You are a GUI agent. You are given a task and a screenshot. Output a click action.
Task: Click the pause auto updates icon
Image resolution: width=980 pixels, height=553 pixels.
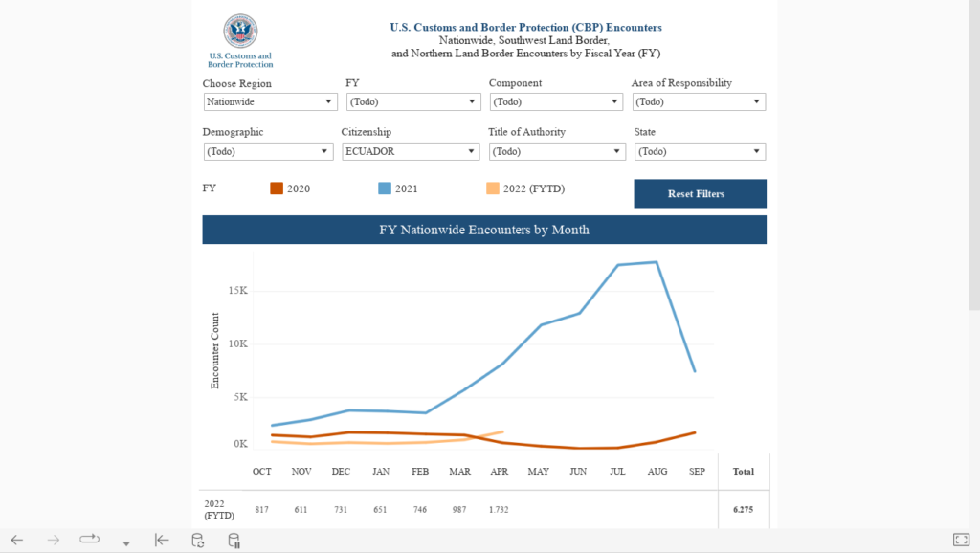tap(234, 541)
